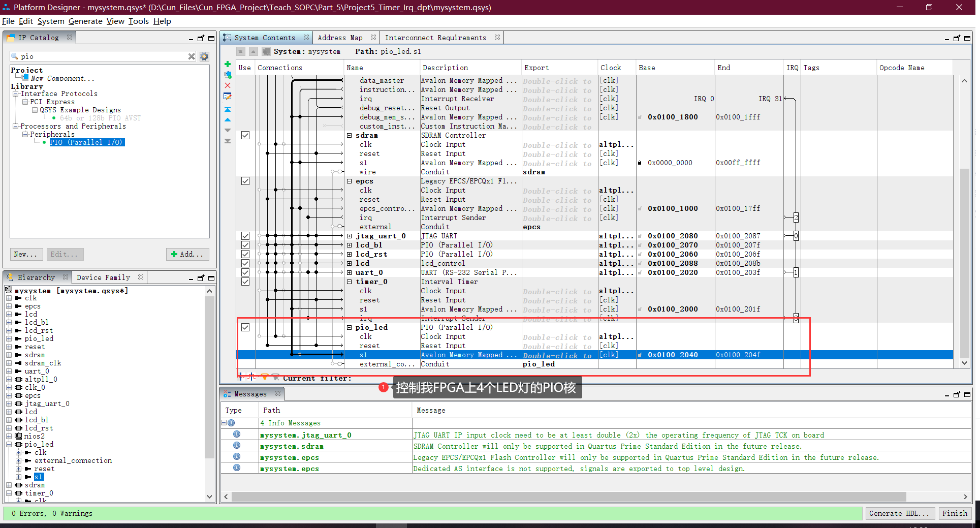
Task: Detach the IP Catalog panel
Action: (x=201, y=38)
